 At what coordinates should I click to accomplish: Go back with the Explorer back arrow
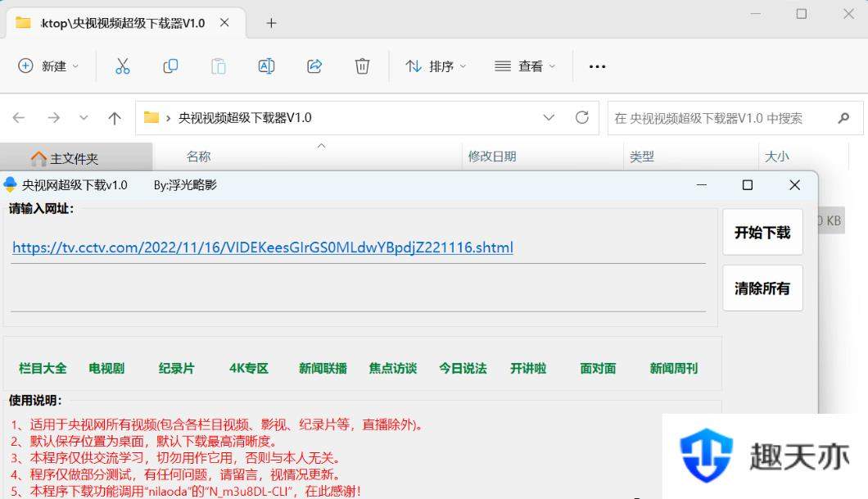(x=19, y=117)
